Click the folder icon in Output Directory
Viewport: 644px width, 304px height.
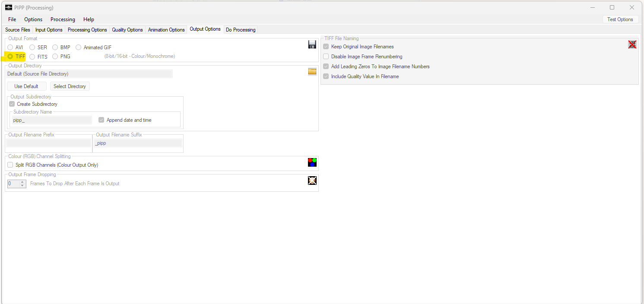(312, 72)
